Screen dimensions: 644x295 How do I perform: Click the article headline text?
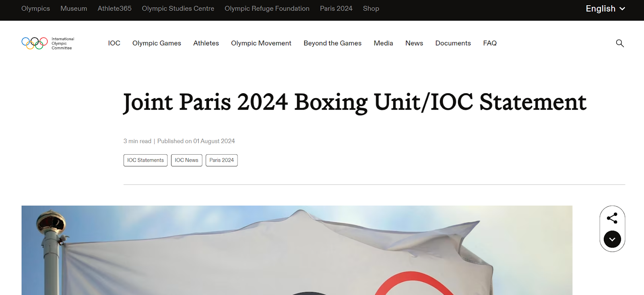click(355, 102)
